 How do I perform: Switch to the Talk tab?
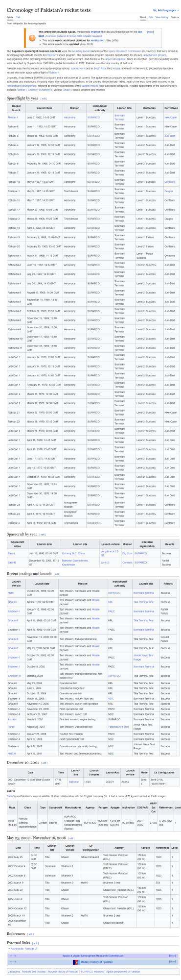point(18,17)
